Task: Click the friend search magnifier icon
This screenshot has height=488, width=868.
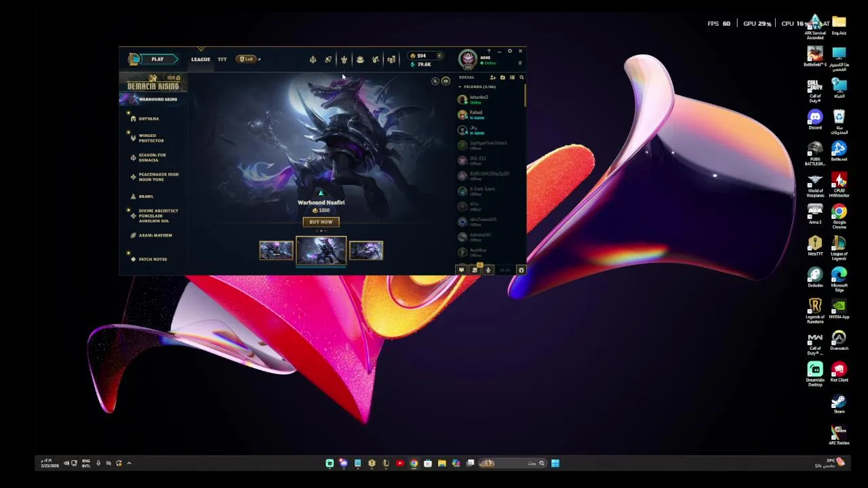Action: (521, 77)
